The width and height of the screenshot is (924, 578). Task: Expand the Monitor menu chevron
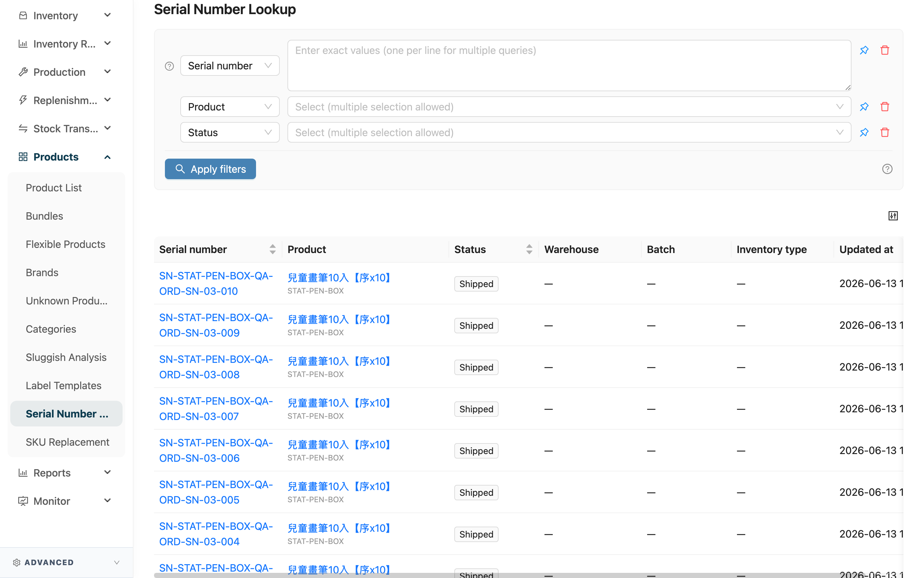click(108, 500)
